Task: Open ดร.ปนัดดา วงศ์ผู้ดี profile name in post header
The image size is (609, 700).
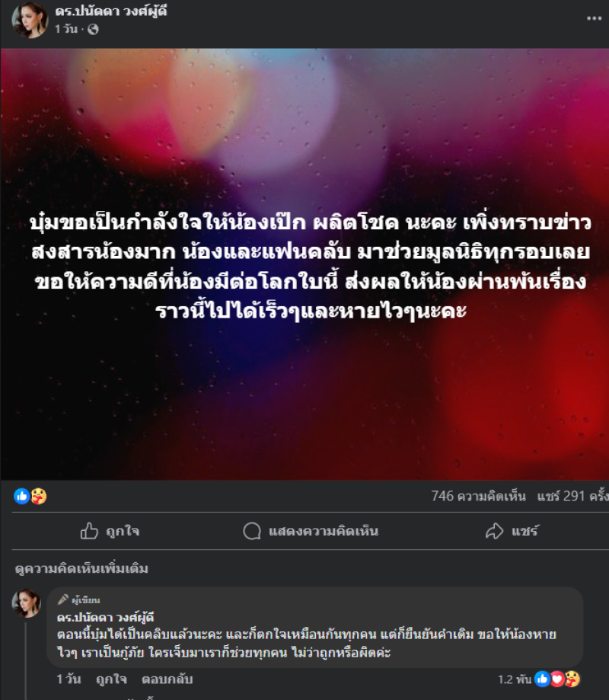Action: tap(111, 11)
